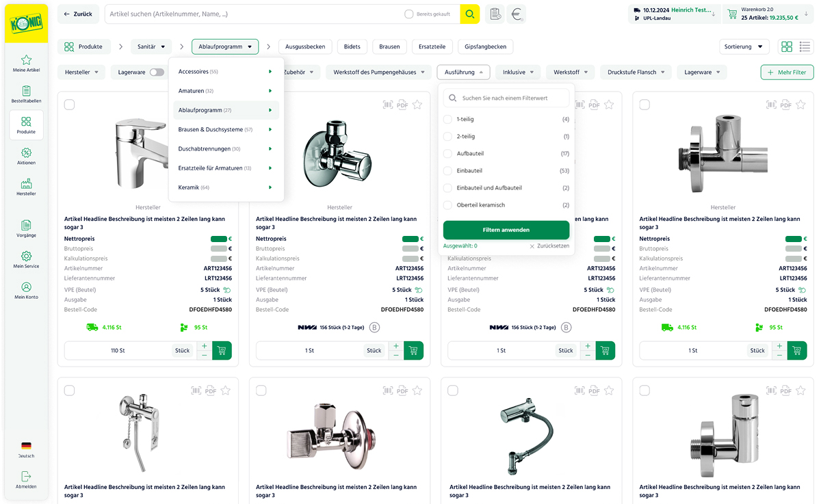Open the Sortierung dropdown
The height and width of the screenshot is (504, 821).
click(x=744, y=47)
